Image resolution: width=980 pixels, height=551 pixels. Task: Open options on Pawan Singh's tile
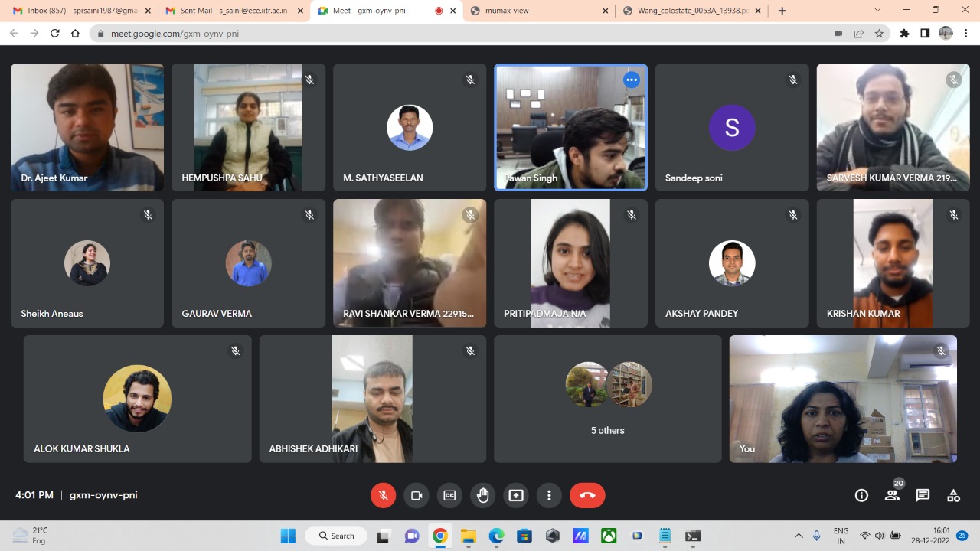631,80
